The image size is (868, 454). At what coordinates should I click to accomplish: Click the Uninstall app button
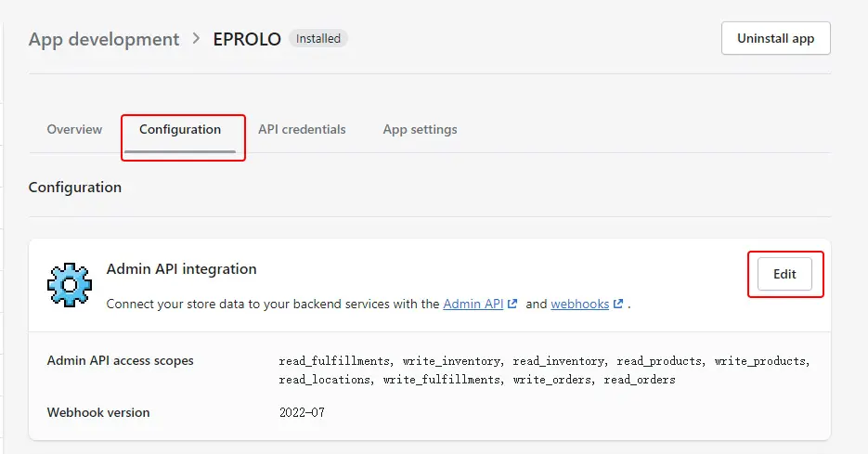(775, 38)
